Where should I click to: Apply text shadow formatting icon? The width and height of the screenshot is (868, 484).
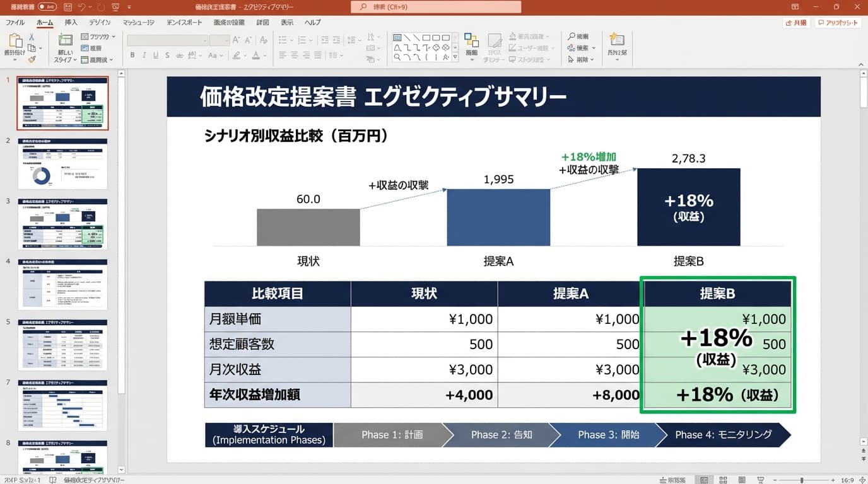(x=168, y=55)
